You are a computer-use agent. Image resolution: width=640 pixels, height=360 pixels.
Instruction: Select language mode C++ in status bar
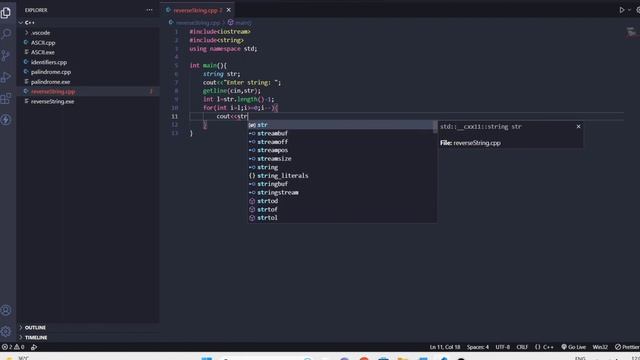[x=544, y=347]
